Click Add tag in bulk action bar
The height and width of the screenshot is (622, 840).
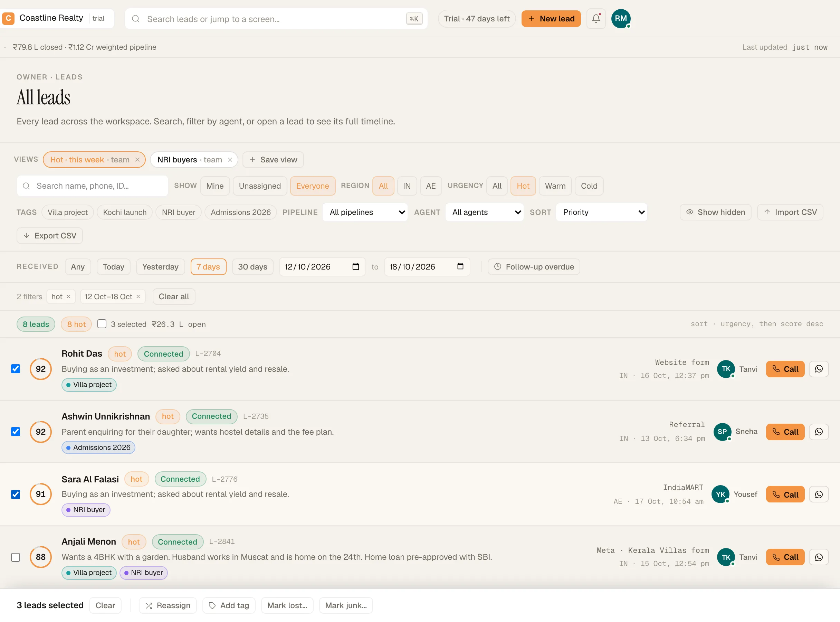pyautogui.click(x=229, y=606)
